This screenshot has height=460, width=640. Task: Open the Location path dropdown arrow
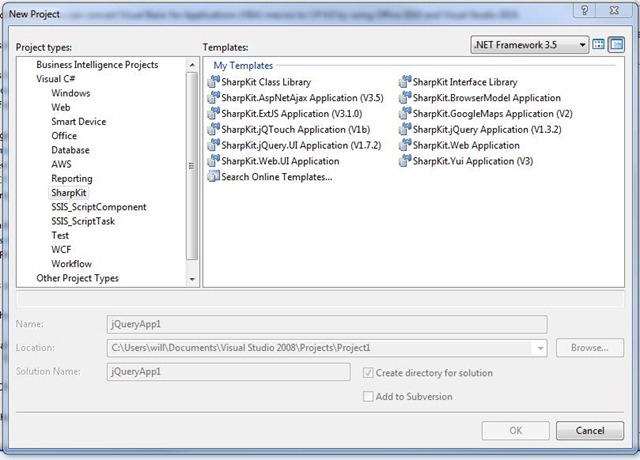pos(540,348)
